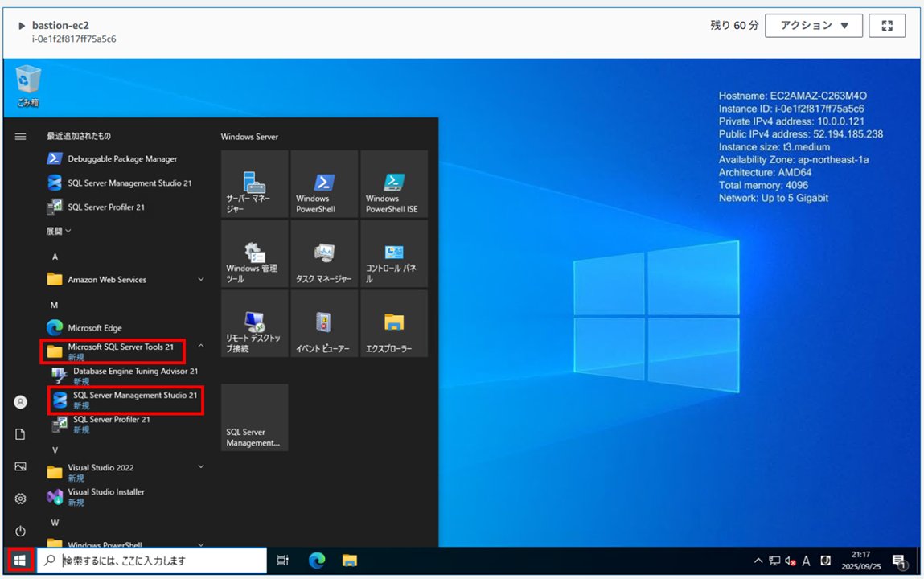Open the notification center icon

899,561
